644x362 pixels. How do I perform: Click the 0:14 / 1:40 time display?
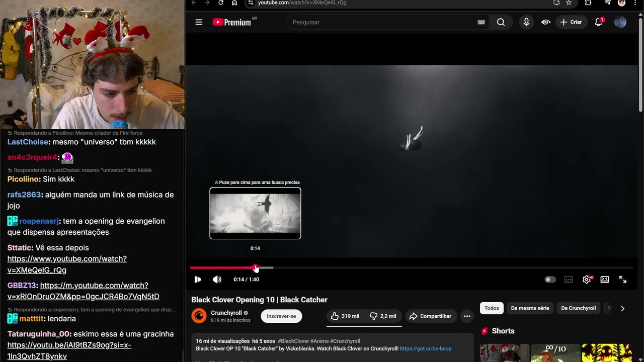(x=246, y=280)
